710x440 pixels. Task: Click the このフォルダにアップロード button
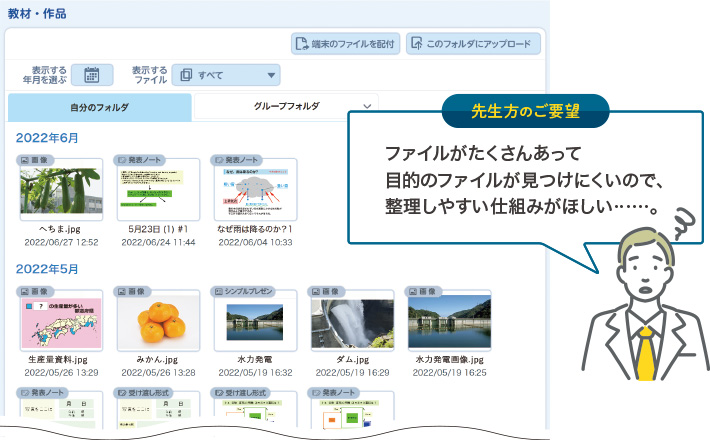click(473, 43)
